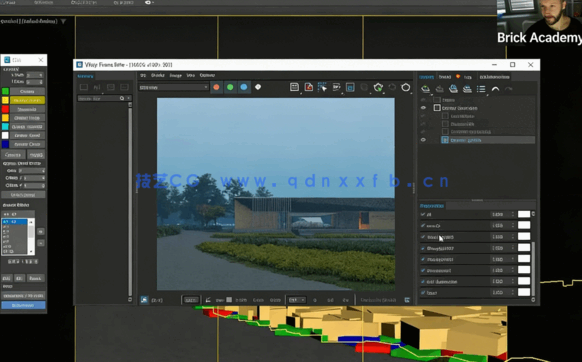This screenshot has height=362, width=582.
Task: Click the create layer icon in Layers panel
Action: pyautogui.click(x=425, y=89)
